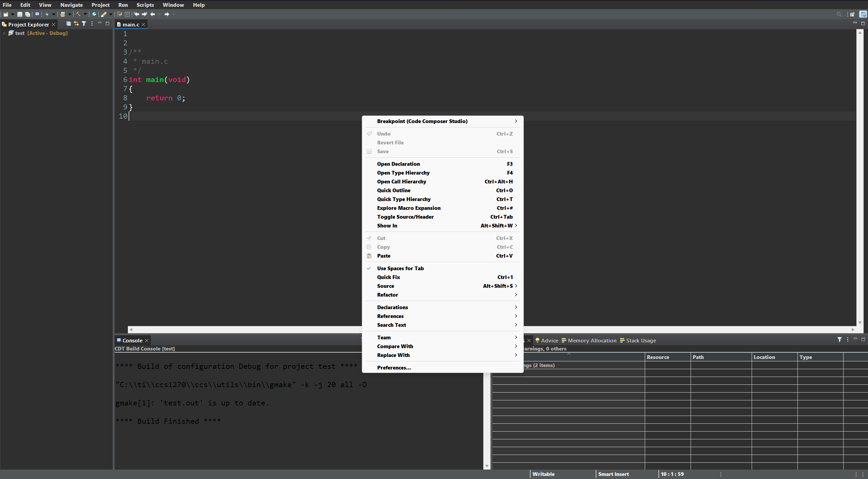Select the Debug icon in the toolbar
This screenshot has width=868, height=479.
pos(47,14)
